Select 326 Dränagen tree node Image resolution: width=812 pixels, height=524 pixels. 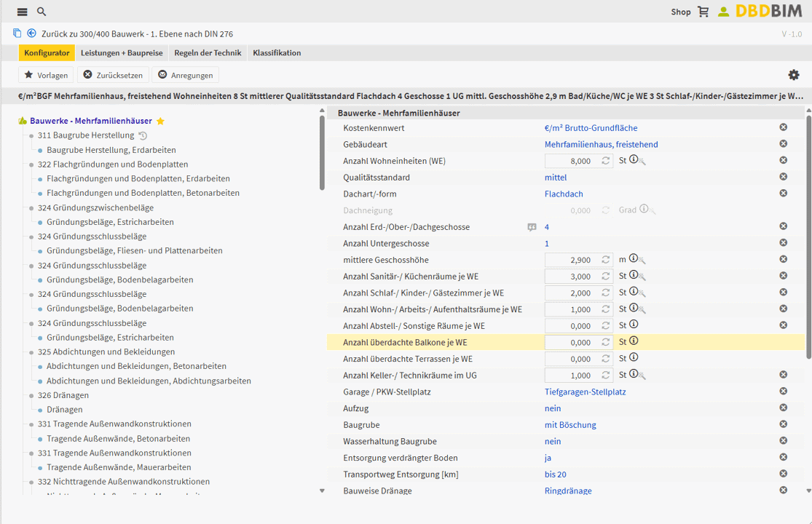click(x=63, y=395)
